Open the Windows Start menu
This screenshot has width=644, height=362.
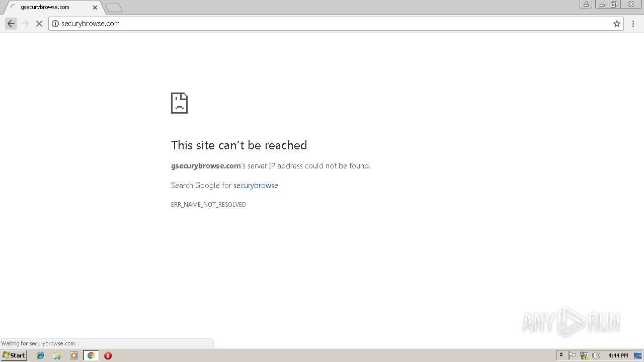coord(14,355)
